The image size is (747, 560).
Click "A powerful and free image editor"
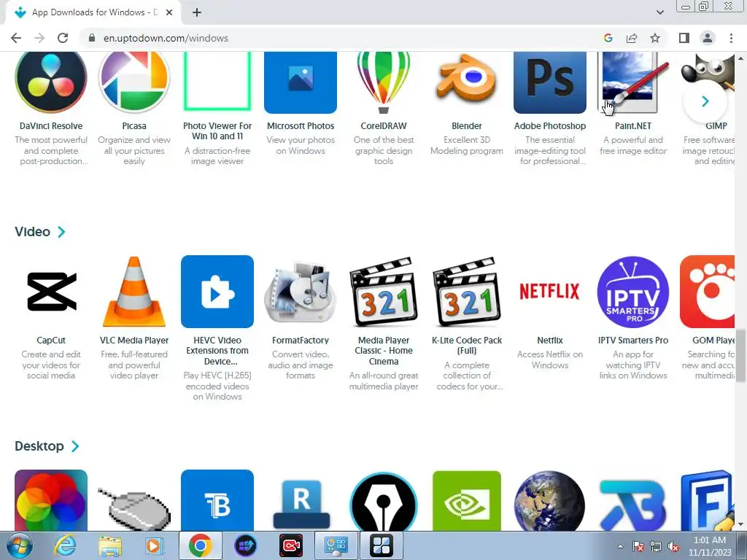click(633, 145)
